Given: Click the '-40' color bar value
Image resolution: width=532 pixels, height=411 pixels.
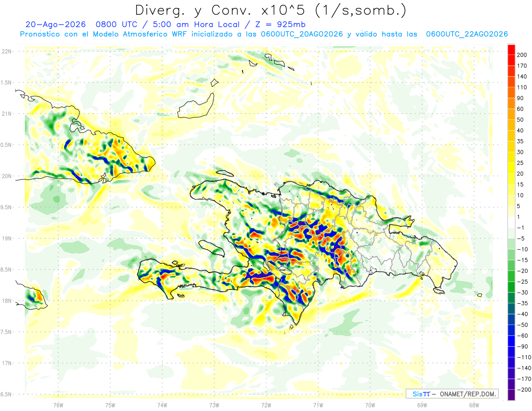Looking at the screenshot, I should coord(522,315).
